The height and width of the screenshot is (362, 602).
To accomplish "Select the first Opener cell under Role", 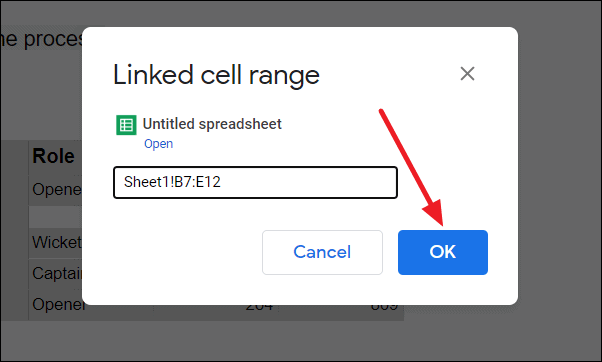I will coord(56,190).
